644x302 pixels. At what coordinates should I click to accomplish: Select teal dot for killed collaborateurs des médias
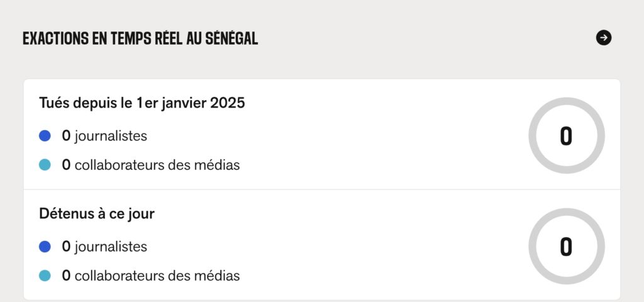tap(45, 165)
